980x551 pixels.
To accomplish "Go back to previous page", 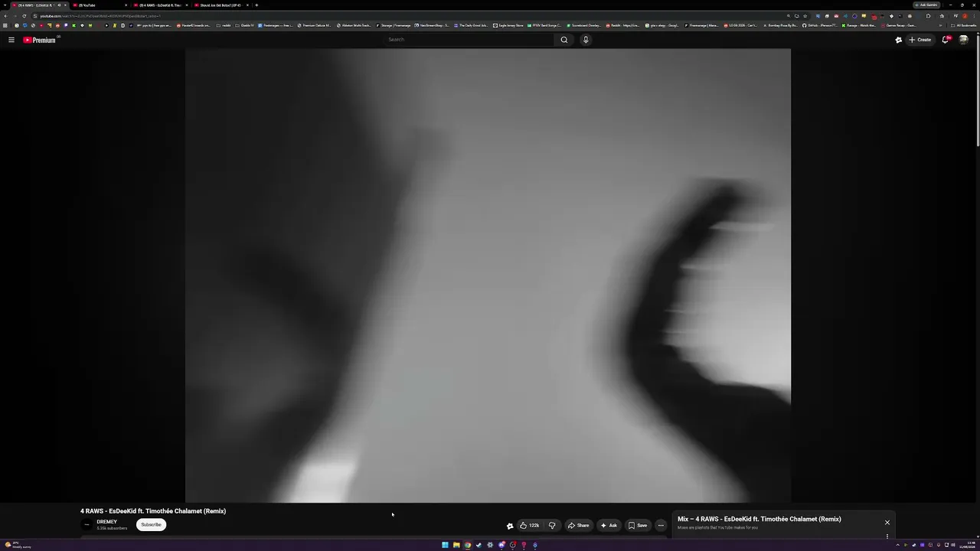I will coord(5,16).
